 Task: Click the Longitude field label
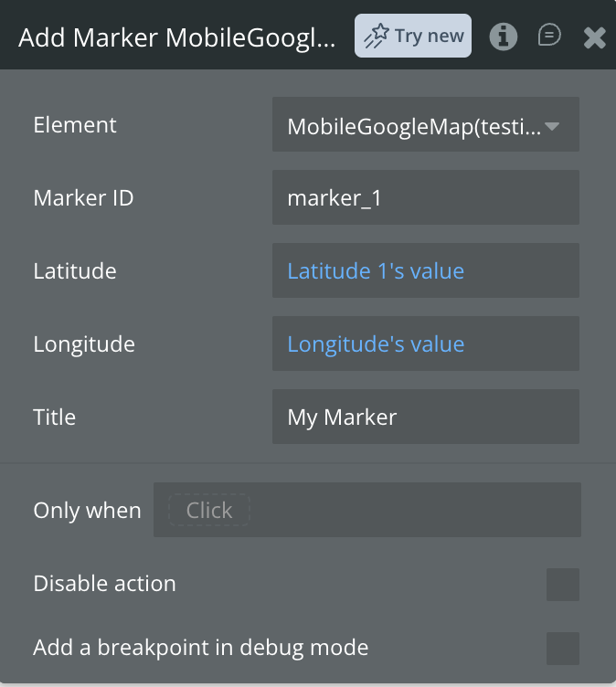pos(84,344)
